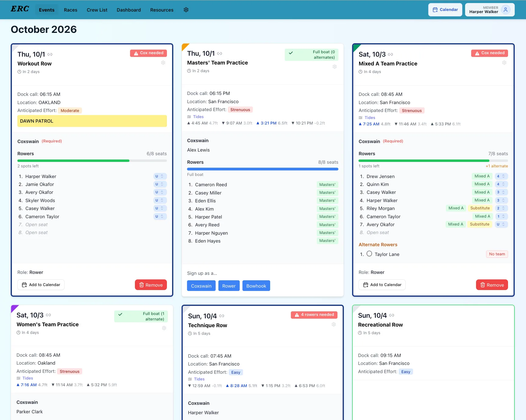The width and height of the screenshot is (526, 420).
Task: Click Tides icon link on Masters' Team Practice
Action: (x=196, y=117)
